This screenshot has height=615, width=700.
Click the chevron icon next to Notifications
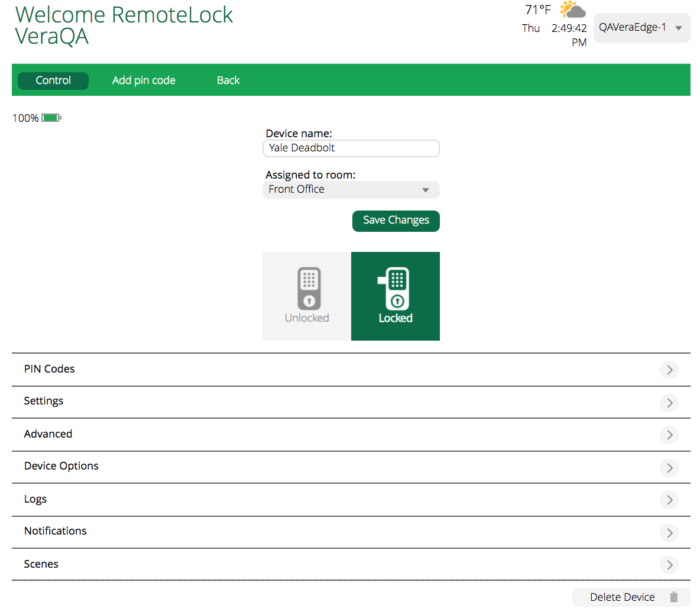point(669,533)
